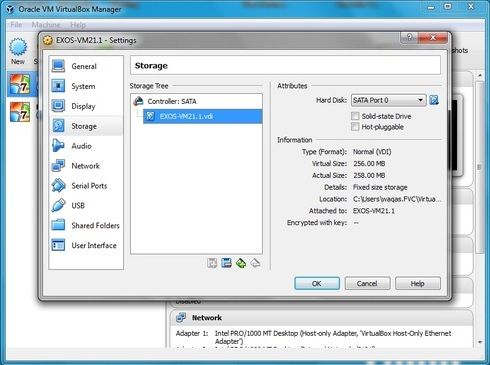490x365 pixels.
Task: Open Serial Ports settings category
Action: [x=86, y=186]
